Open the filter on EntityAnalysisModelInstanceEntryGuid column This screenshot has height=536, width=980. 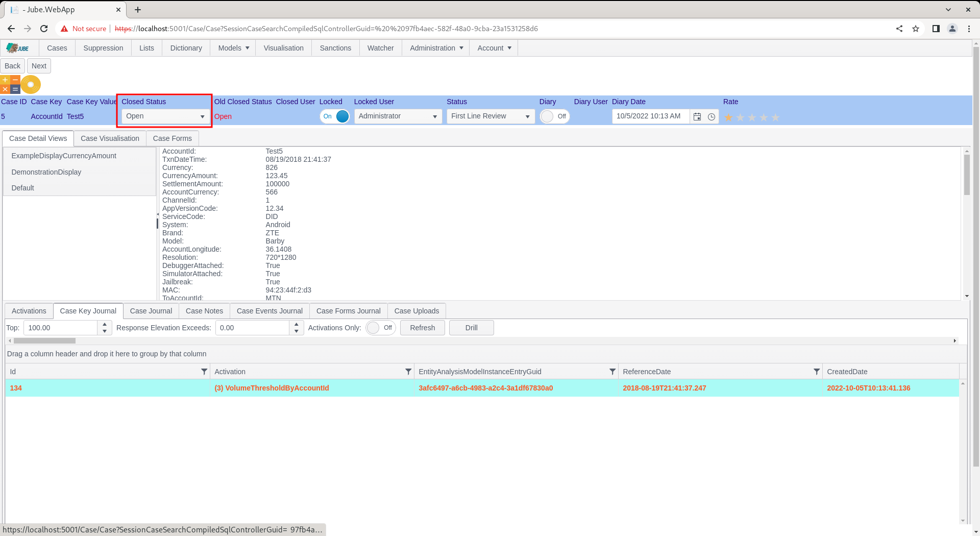click(612, 372)
